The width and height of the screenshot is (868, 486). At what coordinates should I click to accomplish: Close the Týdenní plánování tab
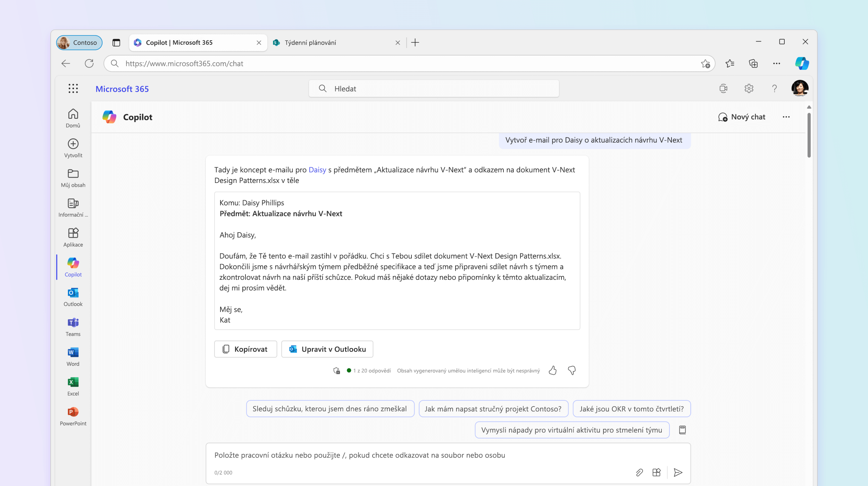tap(398, 43)
